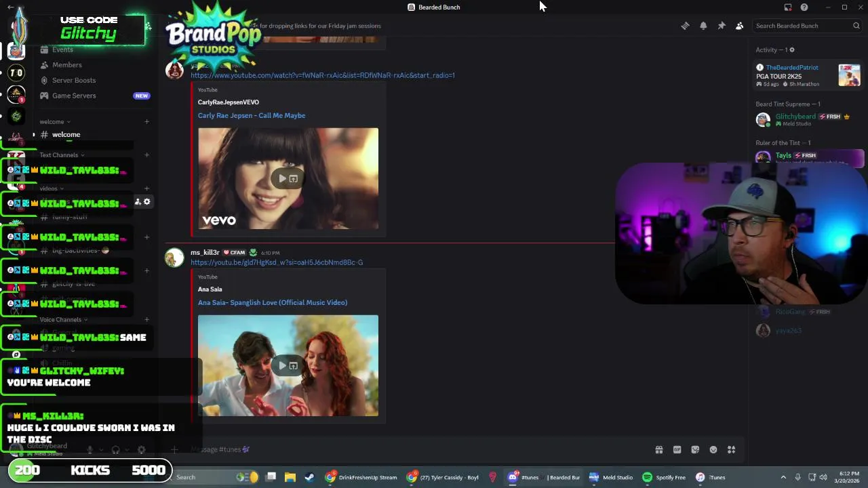Open the GIF picker
868x488 pixels.
point(677,449)
